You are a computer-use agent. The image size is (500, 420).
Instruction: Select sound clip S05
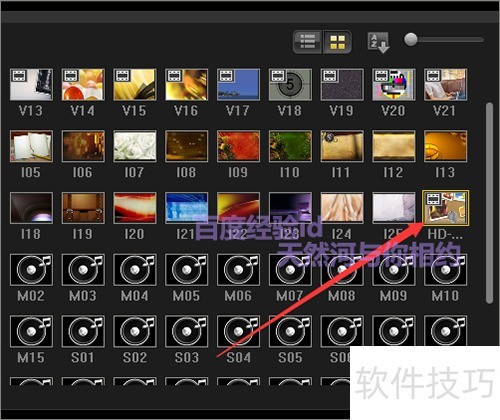pos(290,331)
